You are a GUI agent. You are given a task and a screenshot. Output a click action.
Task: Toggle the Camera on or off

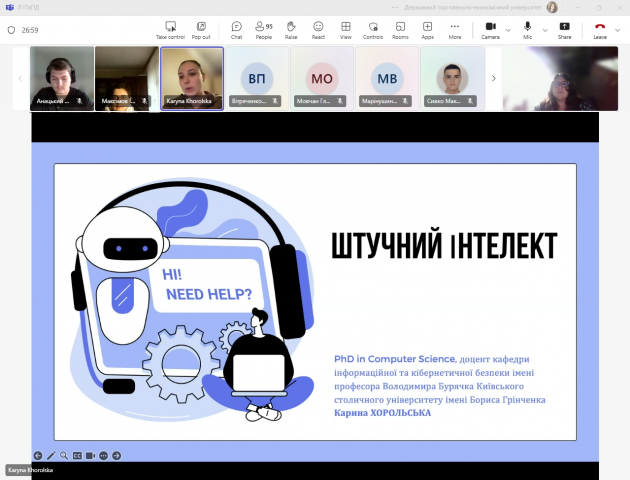coord(490,29)
